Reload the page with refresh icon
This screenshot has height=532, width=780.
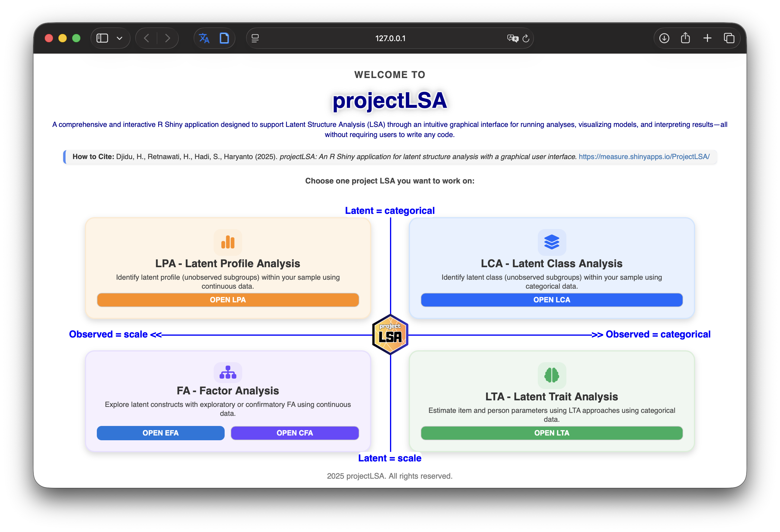coord(526,38)
